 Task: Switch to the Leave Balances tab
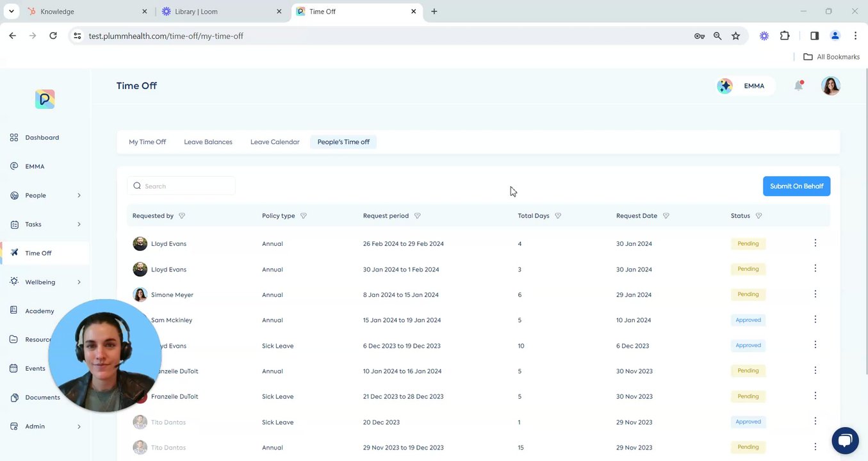click(208, 142)
